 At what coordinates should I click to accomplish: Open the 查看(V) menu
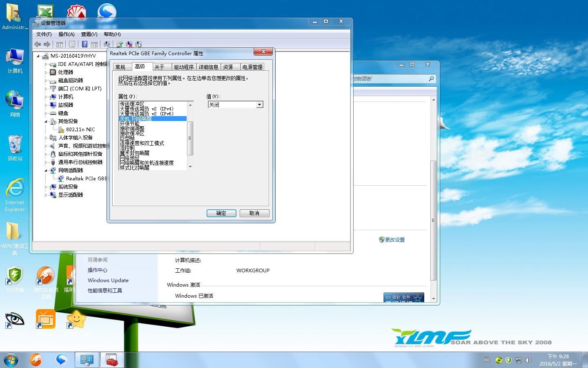pos(89,34)
